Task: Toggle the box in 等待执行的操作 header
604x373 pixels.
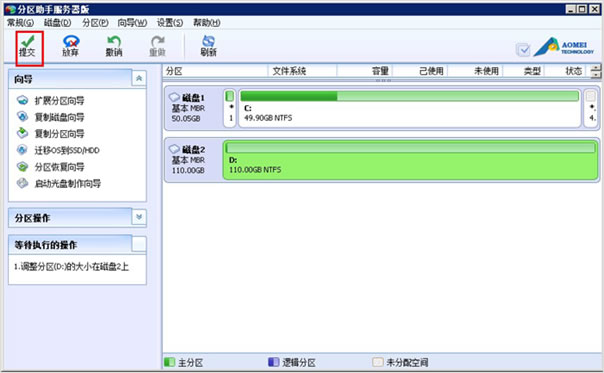Action: [x=139, y=244]
